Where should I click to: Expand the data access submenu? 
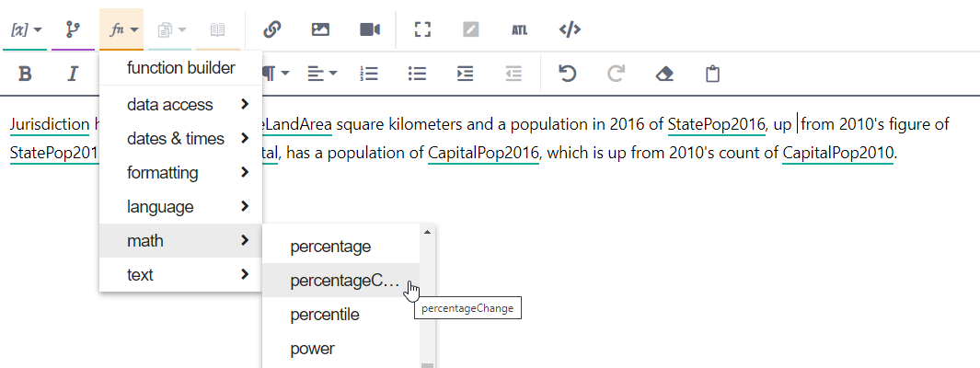coord(180,105)
